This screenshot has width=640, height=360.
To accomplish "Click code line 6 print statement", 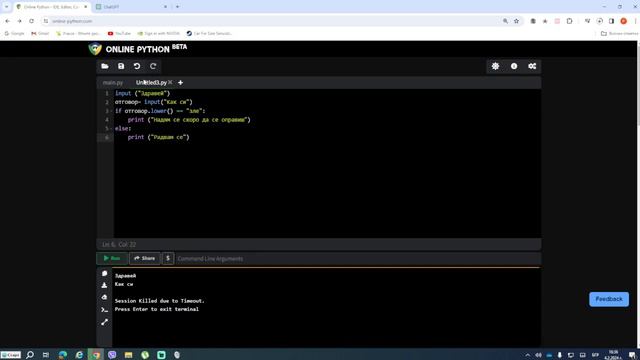I will [x=158, y=137].
